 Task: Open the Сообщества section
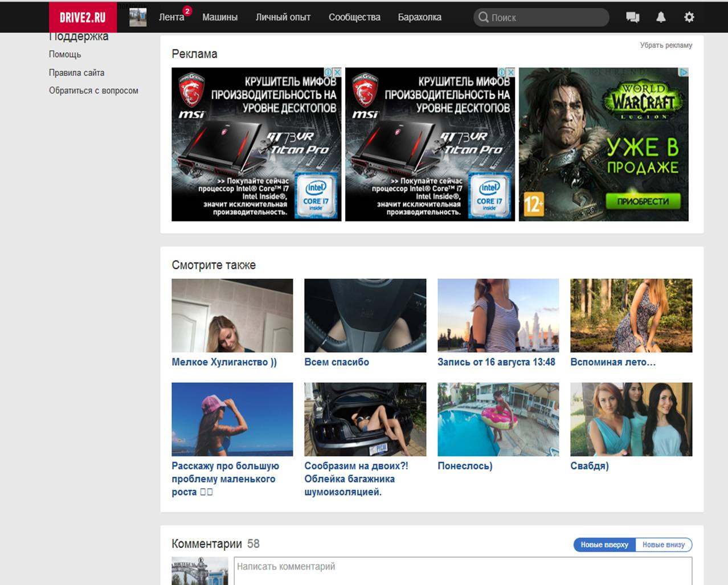coord(354,17)
